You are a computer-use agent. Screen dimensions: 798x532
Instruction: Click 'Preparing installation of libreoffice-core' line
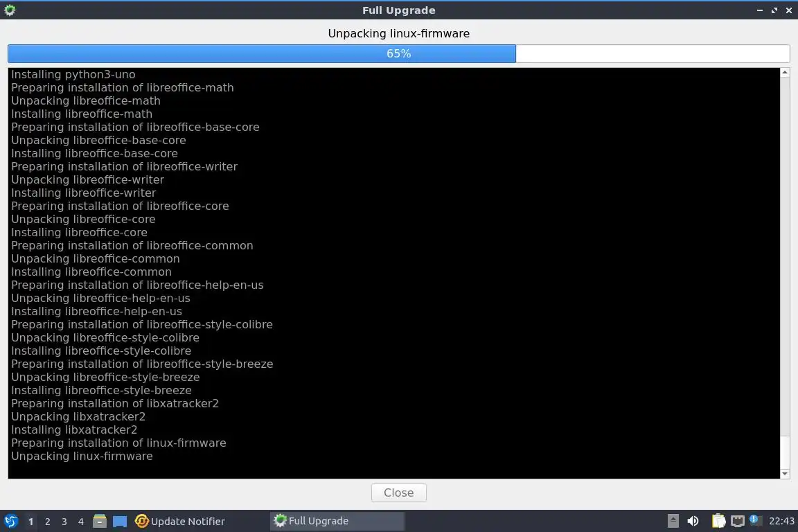pyautogui.click(x=120, y=206)
